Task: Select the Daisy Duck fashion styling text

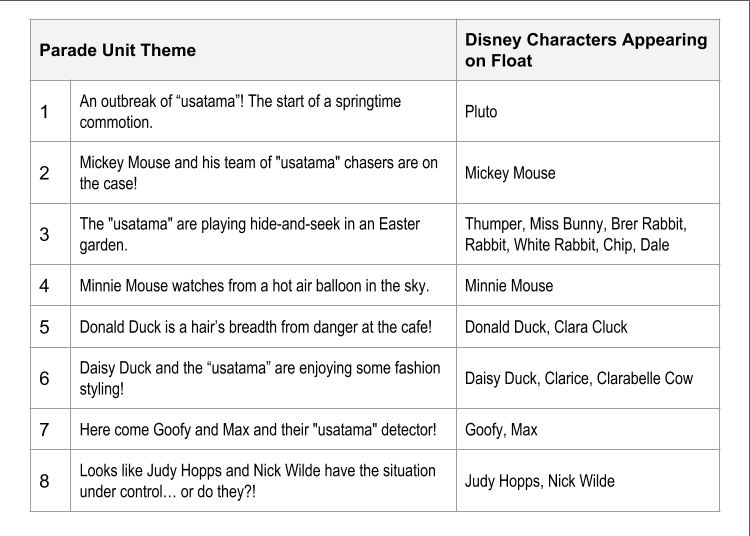Action: coord(260,378)
